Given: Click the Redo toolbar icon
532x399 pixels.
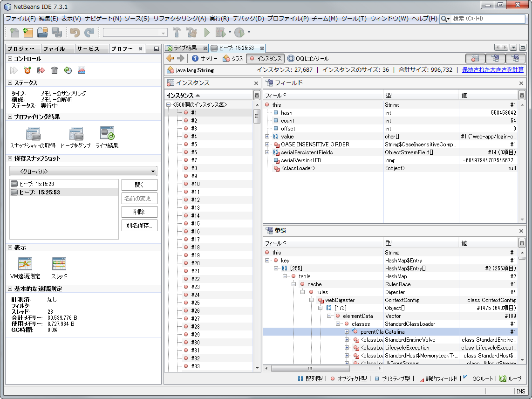Looking at the screenshot, I should click(x=89, y=32).
